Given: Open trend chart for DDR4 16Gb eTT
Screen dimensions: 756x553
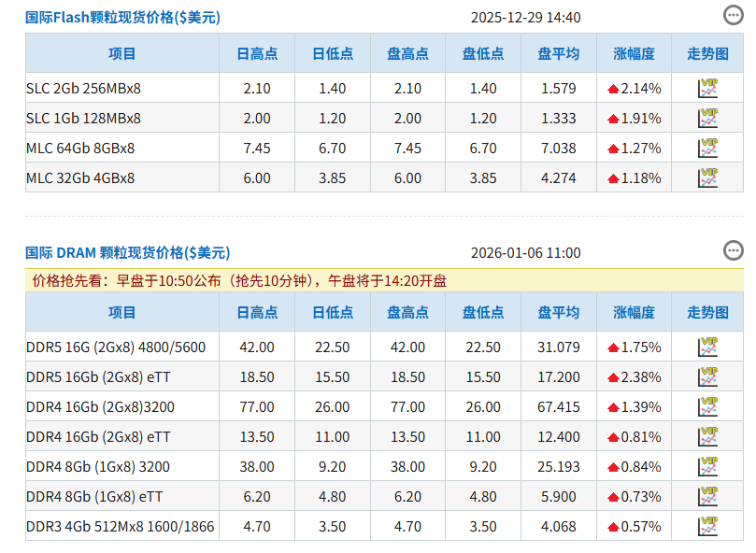Looking at the screenshot, I should tap(707, 435).
